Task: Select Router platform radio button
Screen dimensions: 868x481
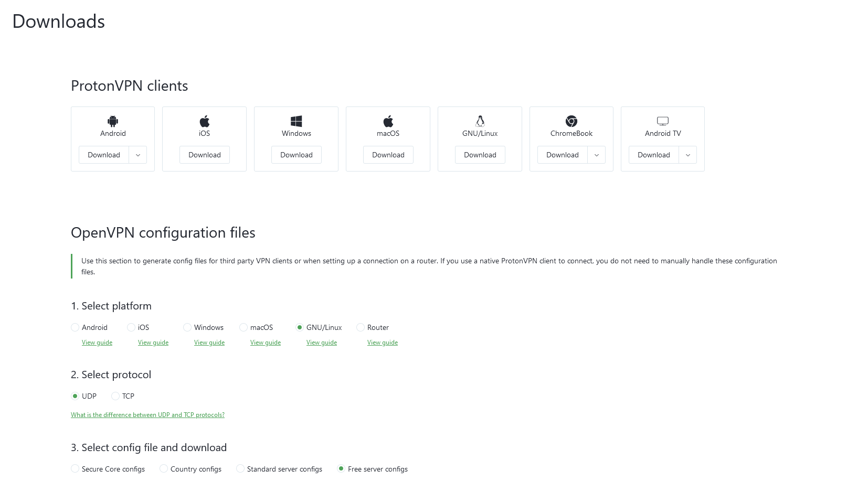Action: [x=361, y=327]
